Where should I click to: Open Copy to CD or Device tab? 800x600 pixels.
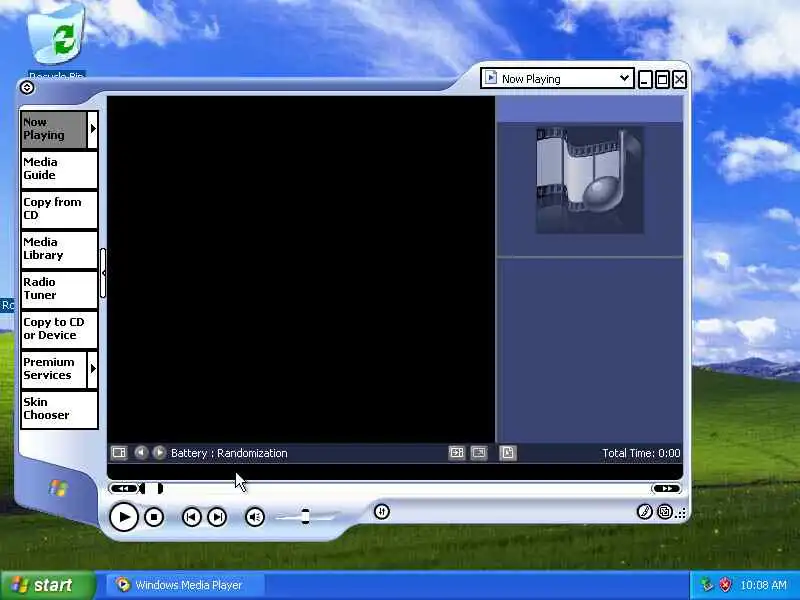point(59,329)
